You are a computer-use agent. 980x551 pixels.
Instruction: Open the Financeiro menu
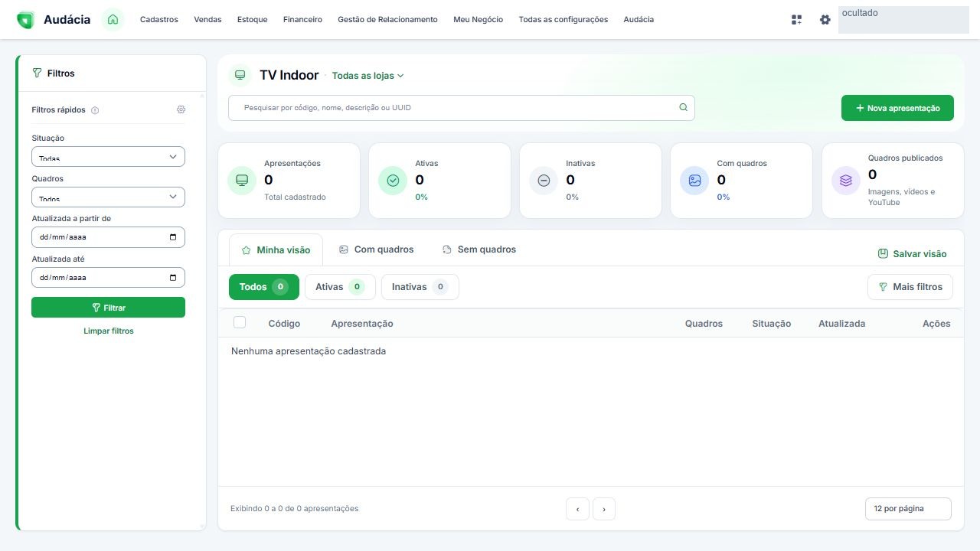click(x=302, y=20)
